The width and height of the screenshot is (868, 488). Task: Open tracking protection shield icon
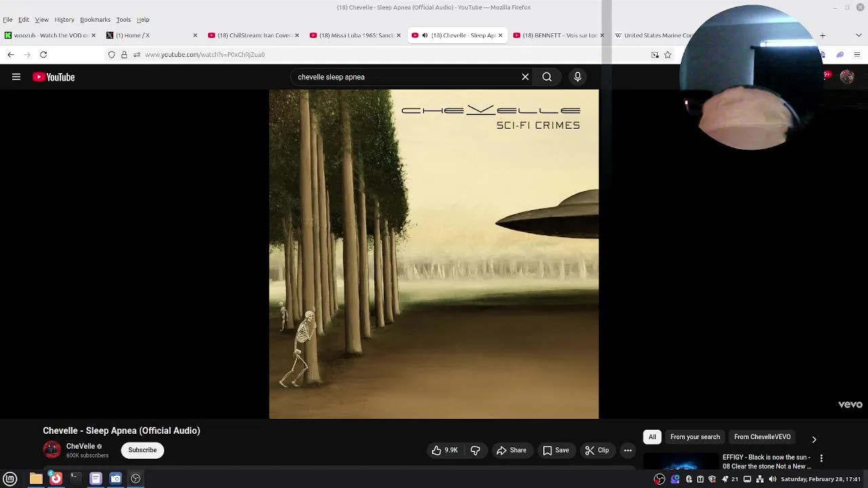112,54
